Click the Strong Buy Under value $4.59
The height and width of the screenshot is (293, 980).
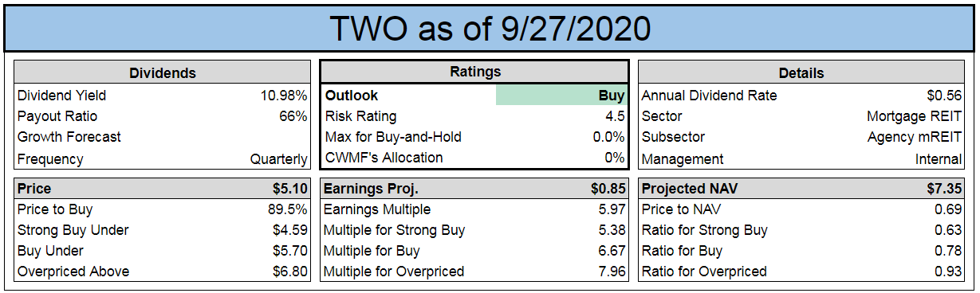[x=290, y=230]
